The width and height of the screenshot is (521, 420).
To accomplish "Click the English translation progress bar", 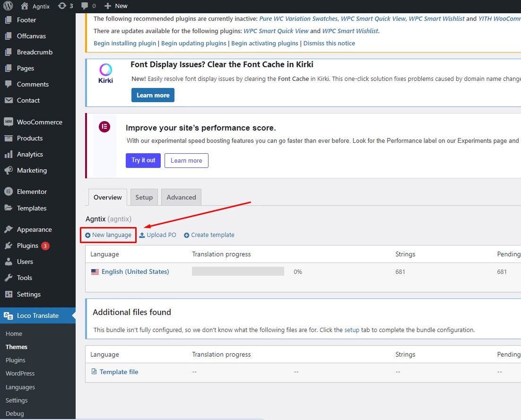I will click(238, 271).
